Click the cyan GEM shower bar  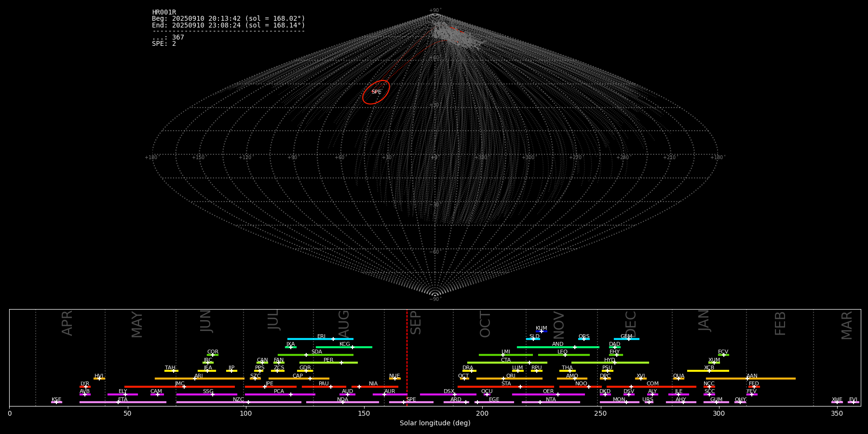click(626, 339)
